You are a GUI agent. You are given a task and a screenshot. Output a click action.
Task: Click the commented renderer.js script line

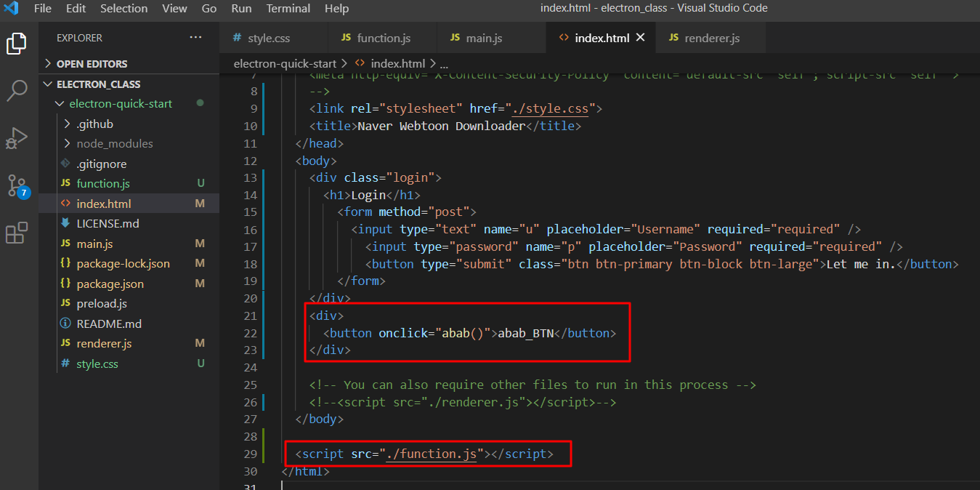pos(463,403)
